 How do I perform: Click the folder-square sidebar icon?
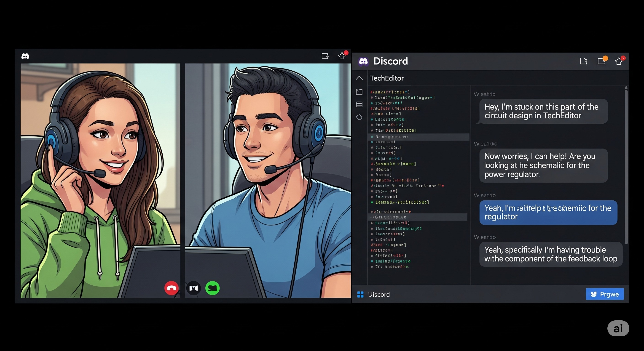359,92
